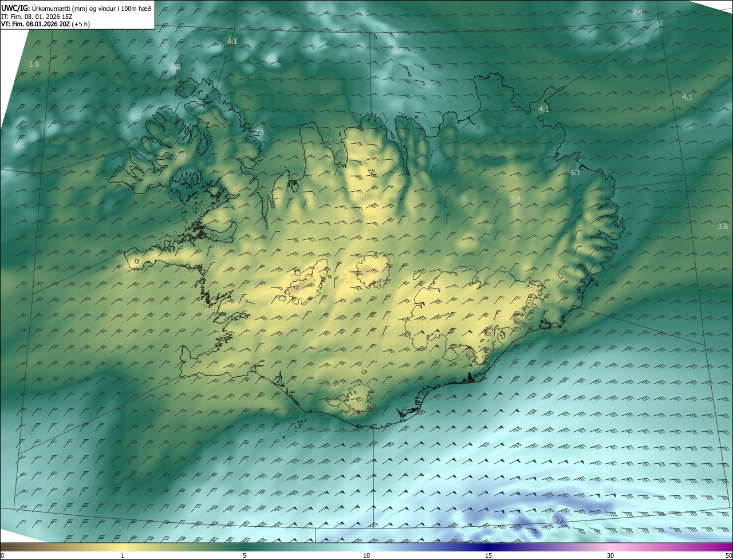Click the 2.3 value label on map
733x560 pixels.
tap(259, 133)
